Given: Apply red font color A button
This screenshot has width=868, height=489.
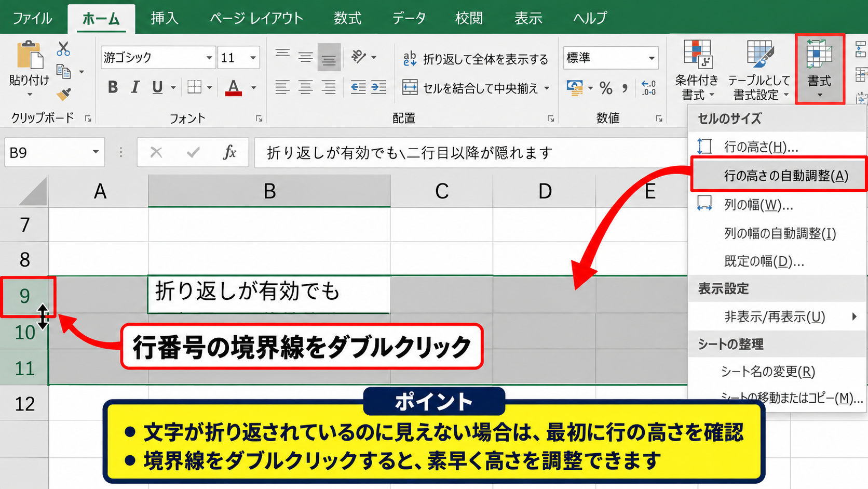Looking at the screenshot, I should [234, 87].
